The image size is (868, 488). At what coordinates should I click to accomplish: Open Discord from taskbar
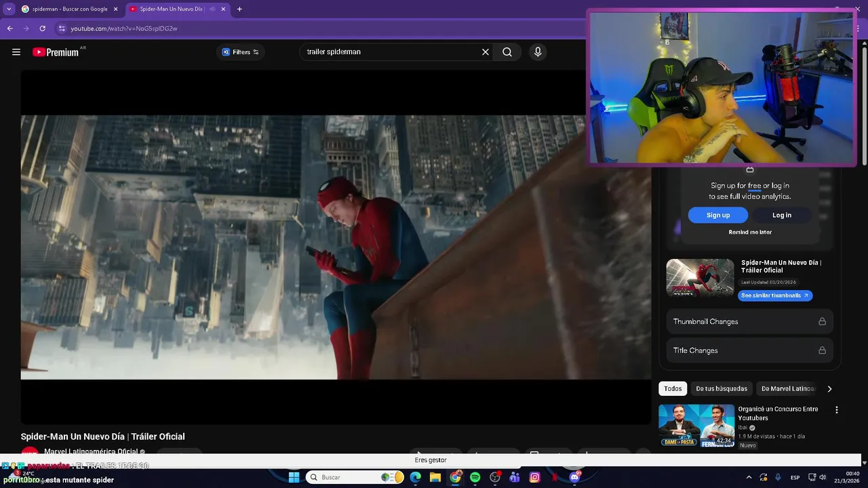(574, 477)
